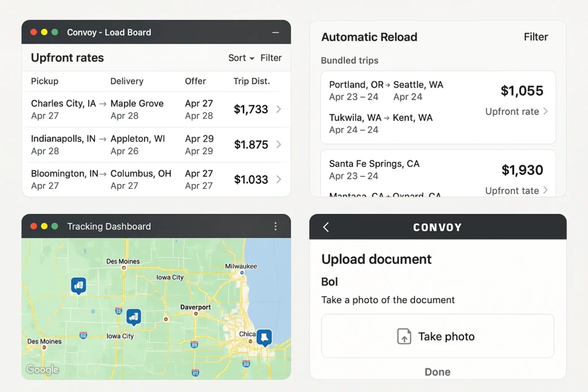Expand the Bloomington to Columbus load

(x=278, y=180)
